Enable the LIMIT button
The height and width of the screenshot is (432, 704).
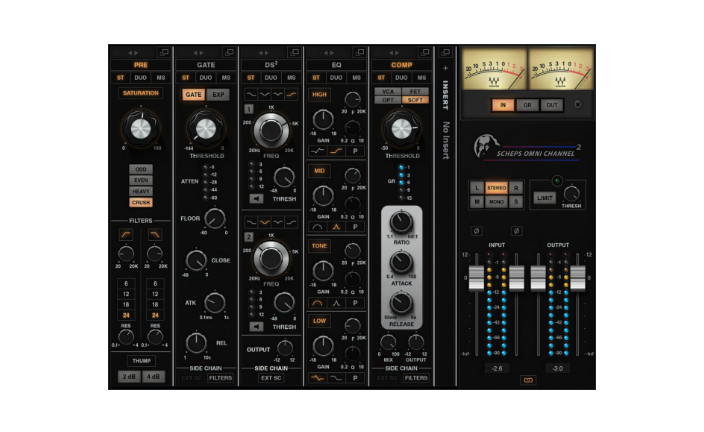click(x=544, y=198)
